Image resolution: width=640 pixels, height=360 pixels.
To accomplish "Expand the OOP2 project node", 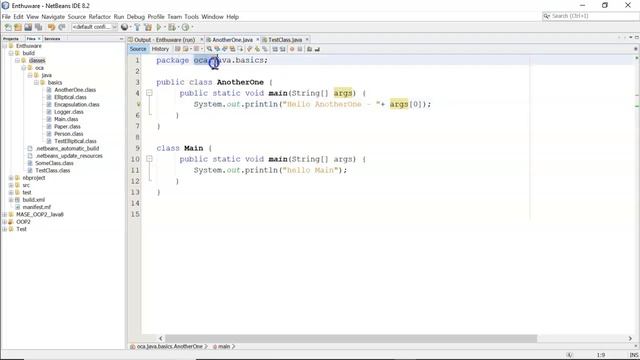I will pyautogui.click(x=4, y=222).
